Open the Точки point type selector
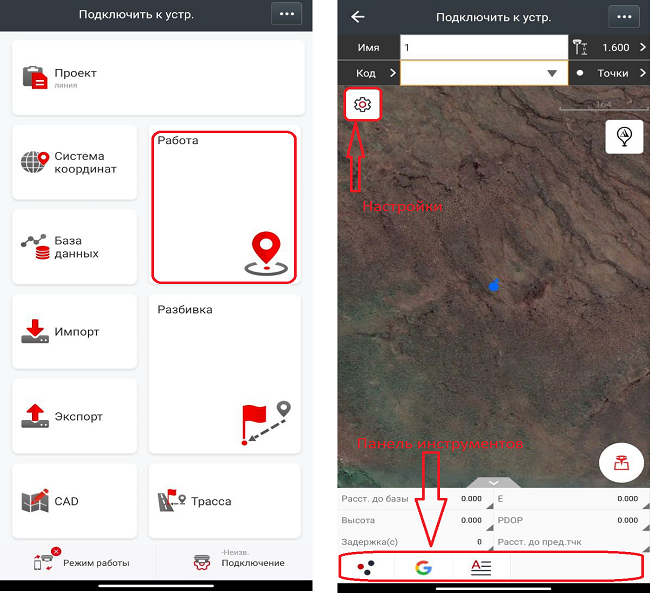 (611, 73)
